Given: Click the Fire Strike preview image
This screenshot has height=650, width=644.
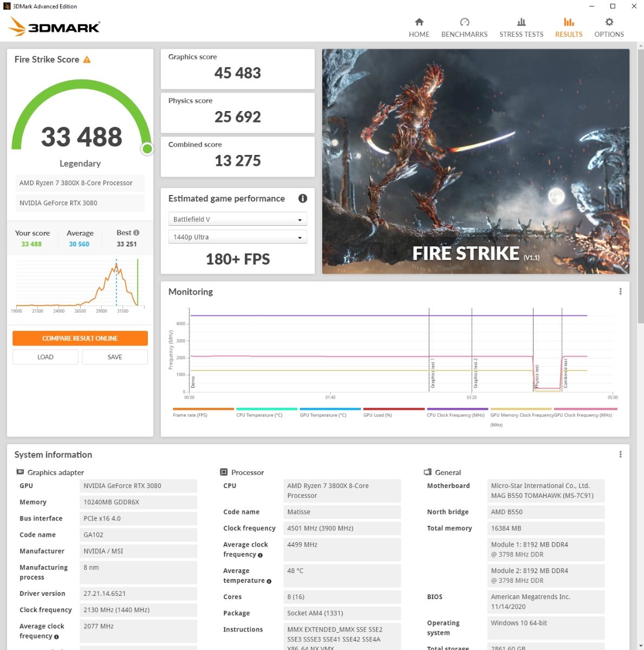Looking at the screenshot, I should (476, 161).
